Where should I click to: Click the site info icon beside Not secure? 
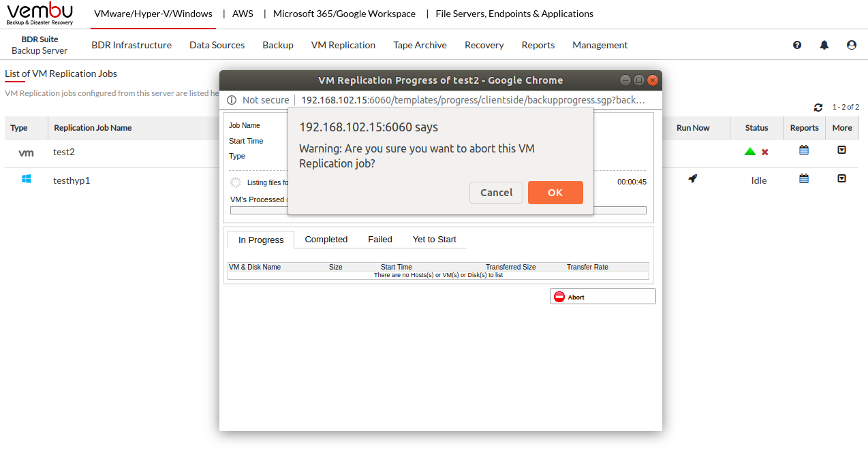[x=231, y=100]
